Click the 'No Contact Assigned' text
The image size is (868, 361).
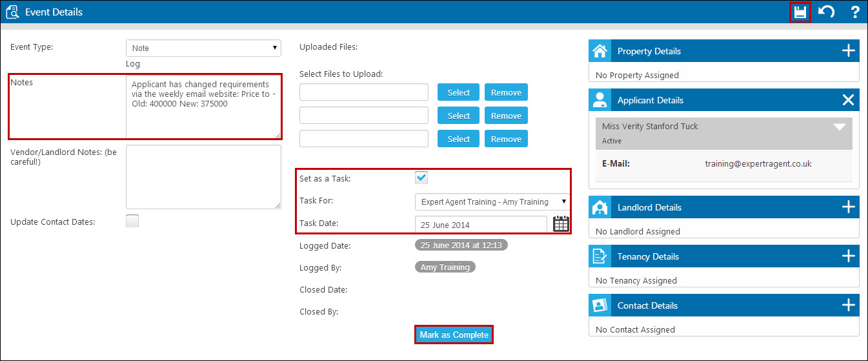pyautogui.click(x=635, y=329)
